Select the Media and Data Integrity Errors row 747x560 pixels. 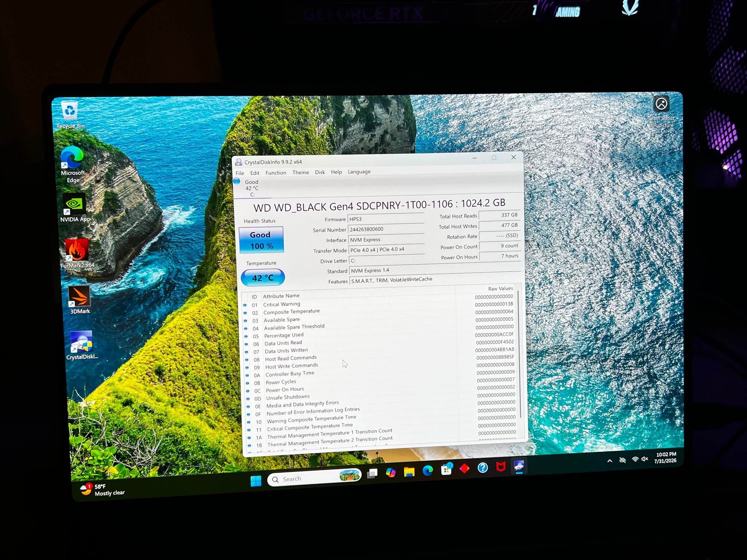click(x=382, y=400)
